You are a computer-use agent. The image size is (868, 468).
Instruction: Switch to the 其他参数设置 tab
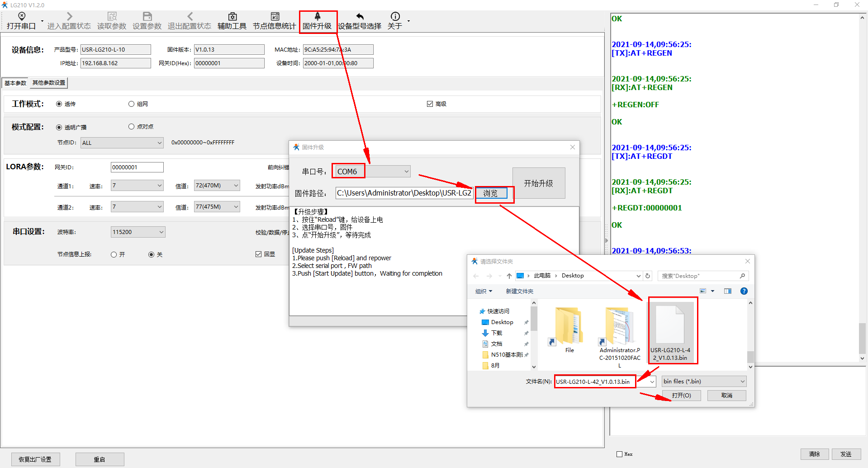pyautogui.click(x=49, y=83)
